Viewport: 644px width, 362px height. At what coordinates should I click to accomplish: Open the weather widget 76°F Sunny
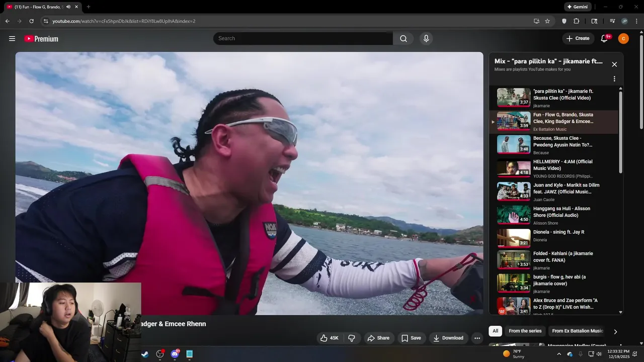coord(515,354)
